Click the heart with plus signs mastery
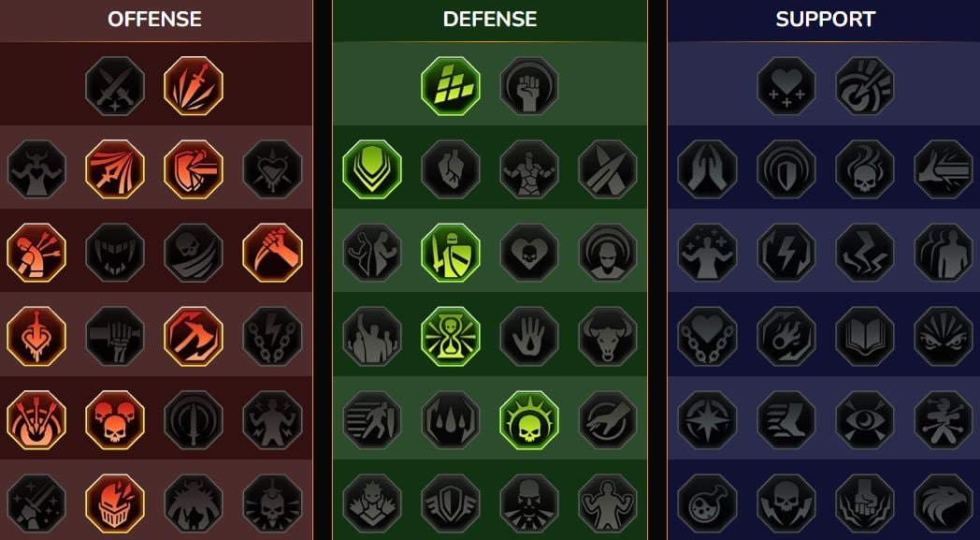980x540 pixels. pyautogui.click(x=786, y=86)
